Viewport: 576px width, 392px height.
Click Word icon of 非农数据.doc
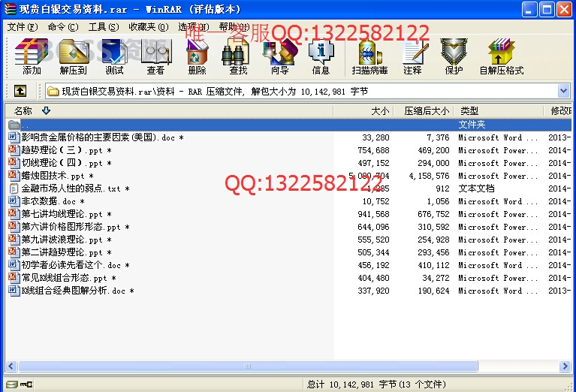coord(14,201)
